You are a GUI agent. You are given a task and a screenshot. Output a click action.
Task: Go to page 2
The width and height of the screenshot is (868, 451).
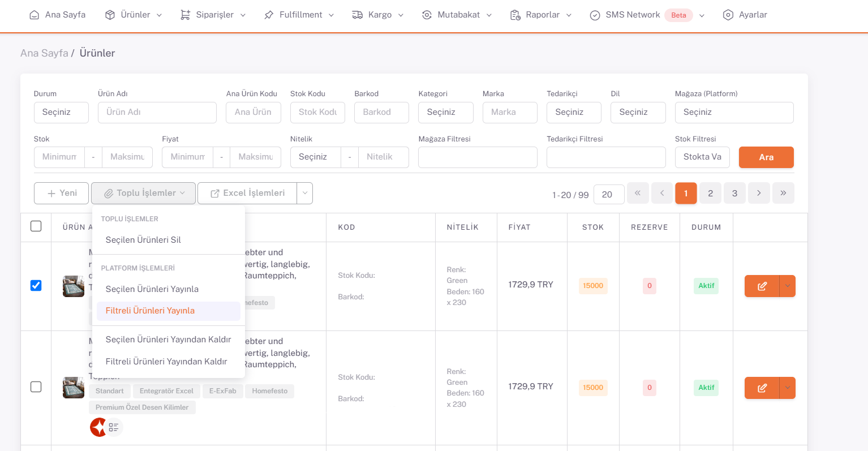[711, 193]
